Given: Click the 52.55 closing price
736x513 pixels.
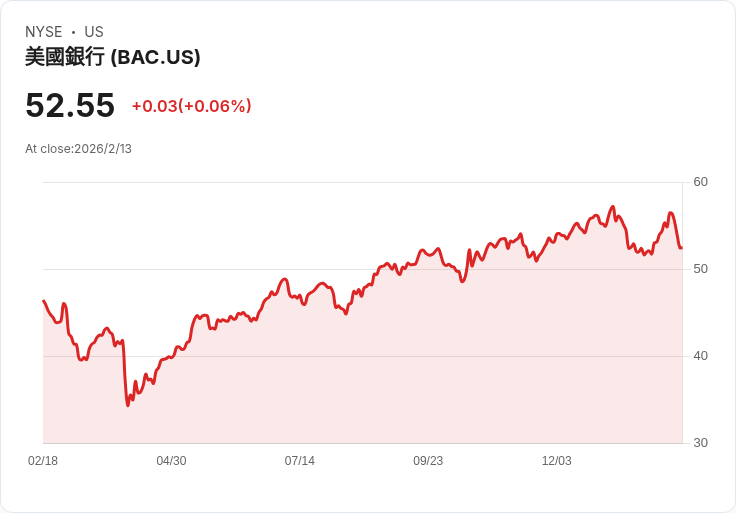Looking at the screenshot, I should (70, 105).
